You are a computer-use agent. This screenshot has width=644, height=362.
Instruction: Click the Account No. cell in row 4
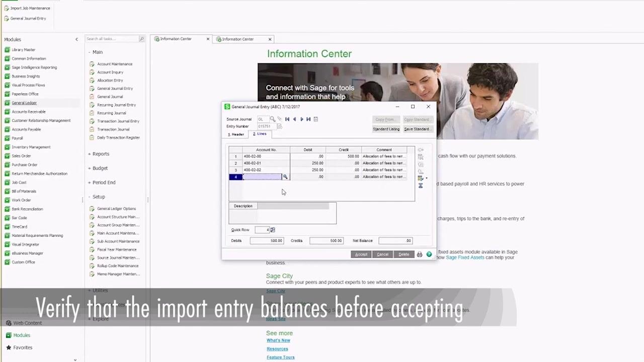click(262, 177)
